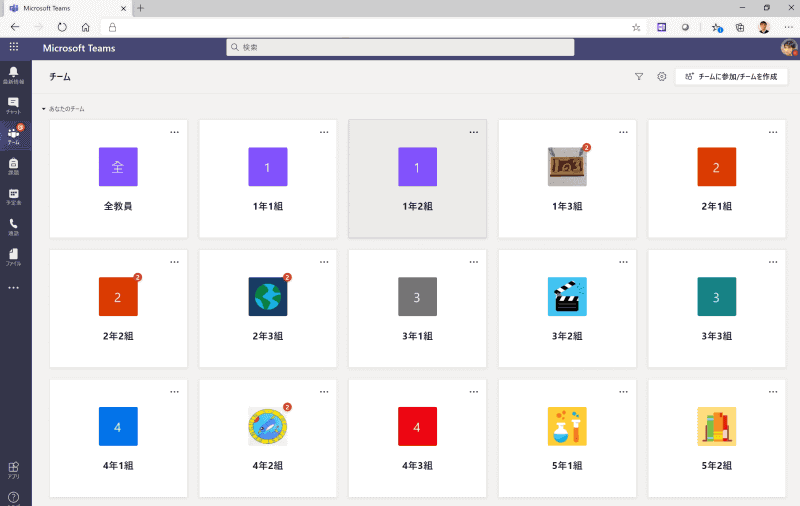
Task: Open the app launcher waffle icon
Action: point(13,47)
